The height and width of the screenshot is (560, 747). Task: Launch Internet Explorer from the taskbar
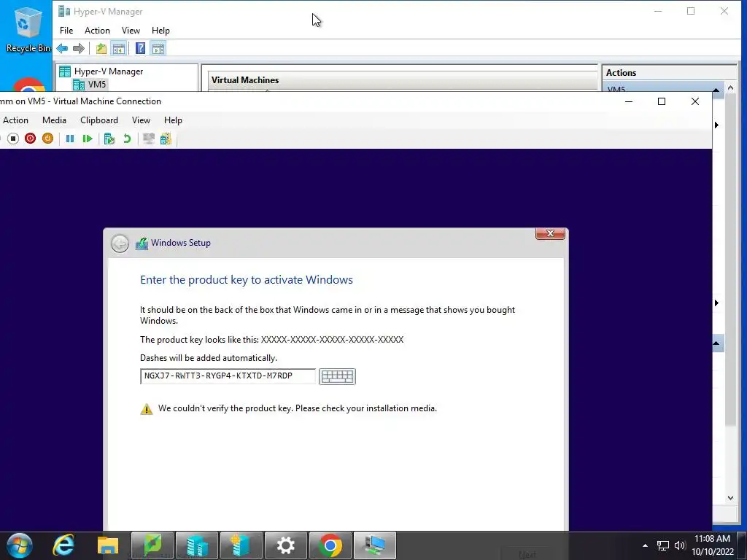pyautogui.click(x=63, y=545)
